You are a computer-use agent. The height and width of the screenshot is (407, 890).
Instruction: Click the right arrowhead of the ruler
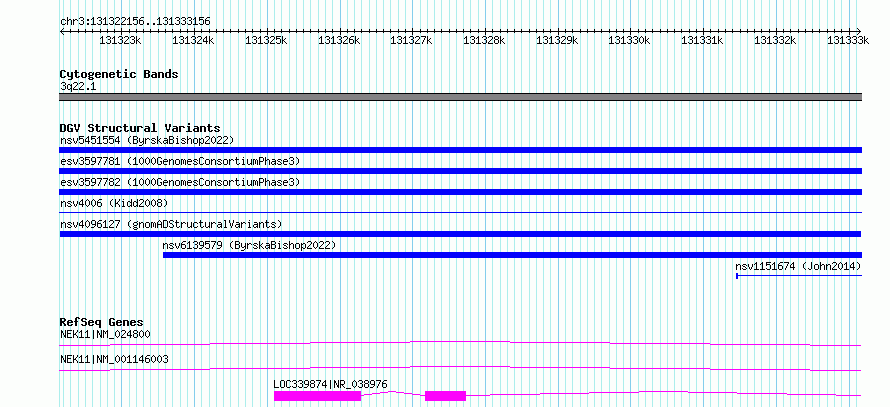859,31
